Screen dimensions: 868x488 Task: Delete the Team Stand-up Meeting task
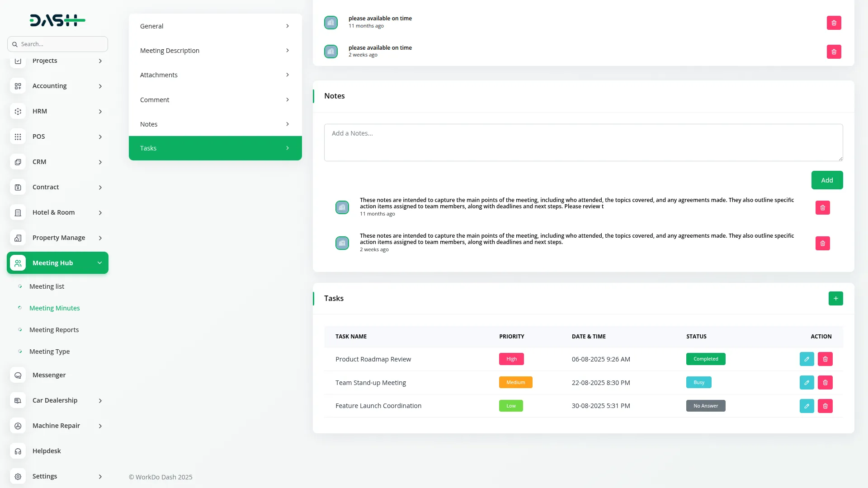pos(825,383)
